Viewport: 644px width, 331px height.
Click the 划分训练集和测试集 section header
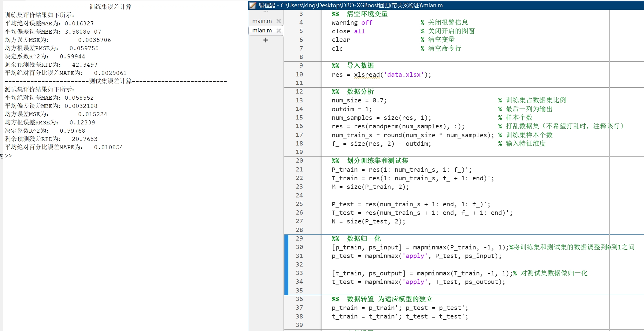tap(378, 160)
